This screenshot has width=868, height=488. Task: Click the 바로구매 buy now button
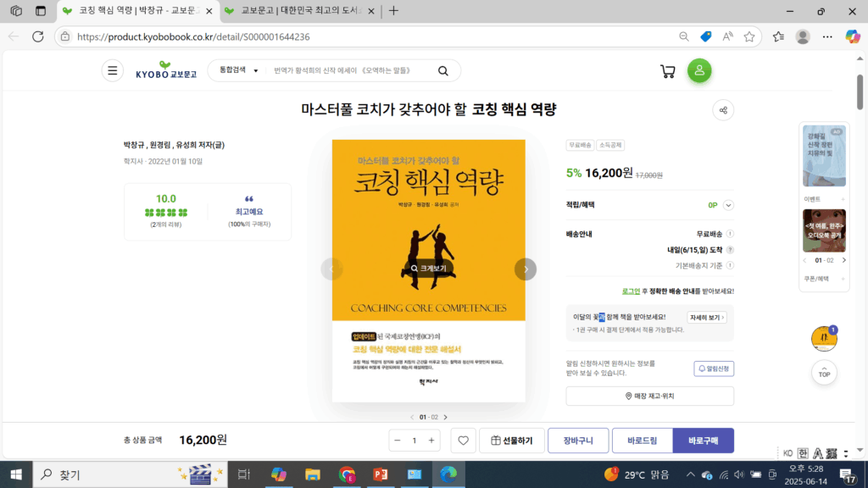click(703, 441)
